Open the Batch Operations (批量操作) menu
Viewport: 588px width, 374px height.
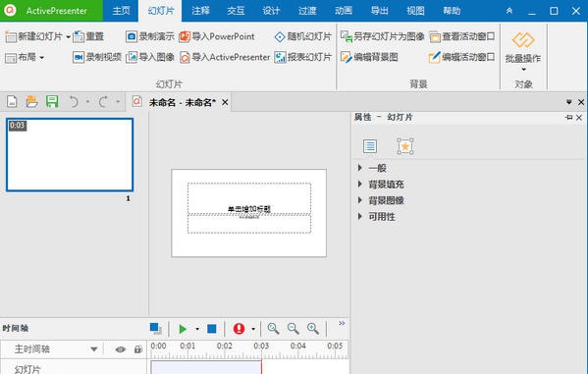[523, 52]
